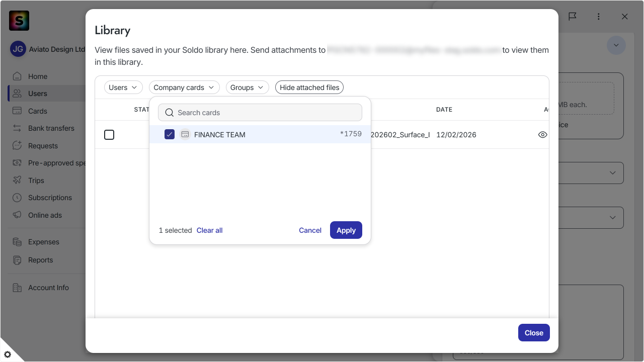Close the Library dialog

point(534,333)
